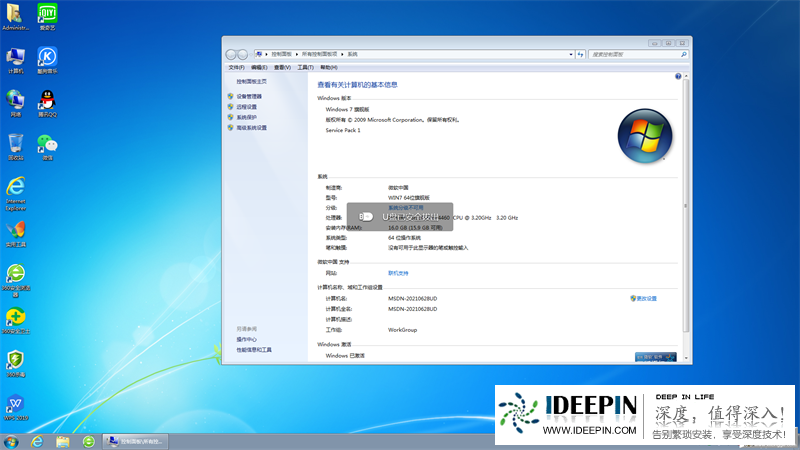Click the scrollbar up arrow
The width and height of the screenshot is (800, 450).
686,76
